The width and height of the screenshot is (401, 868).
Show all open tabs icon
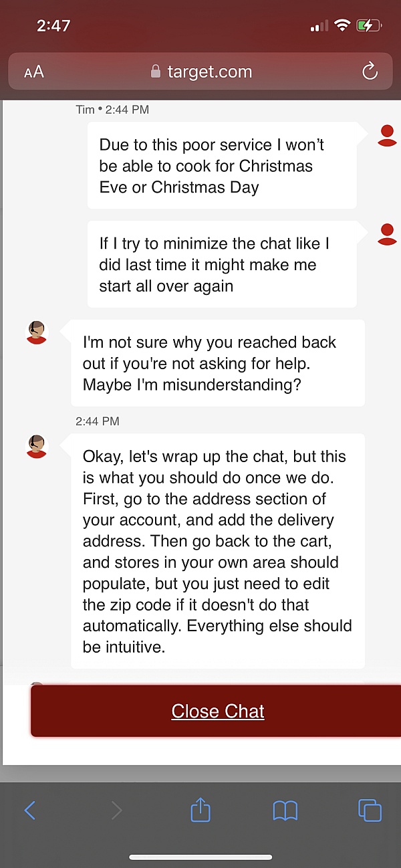click(x=370, y=810)
